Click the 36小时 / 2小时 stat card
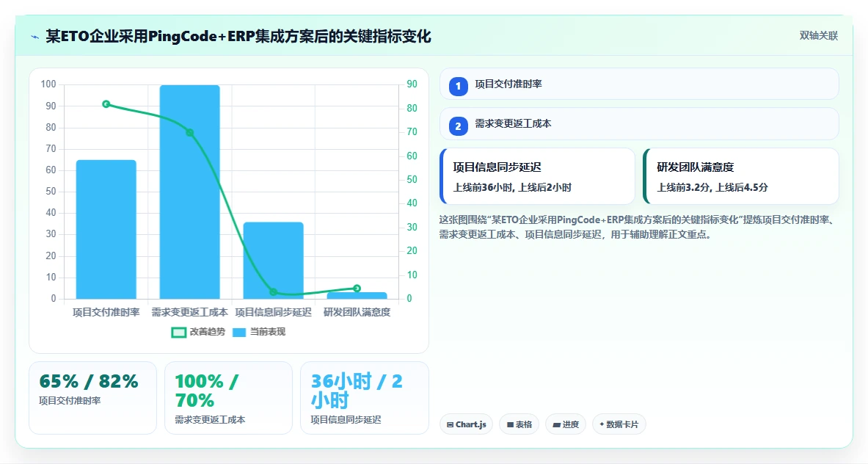Screen dimensions: 868x464 point(364,397)
